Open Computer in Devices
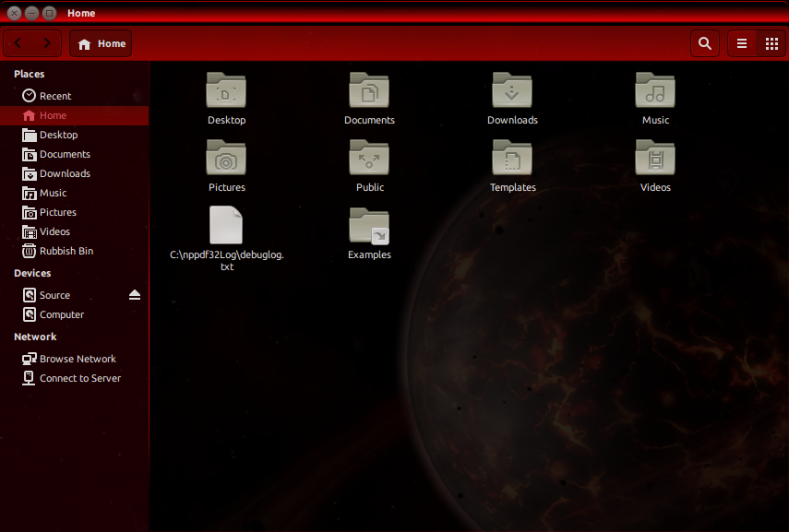 click(74, 314)
